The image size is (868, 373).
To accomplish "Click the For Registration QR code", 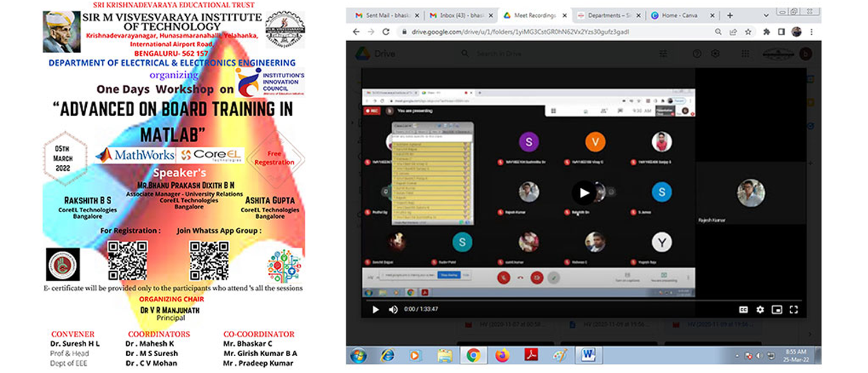I will [x=127, y=260].
